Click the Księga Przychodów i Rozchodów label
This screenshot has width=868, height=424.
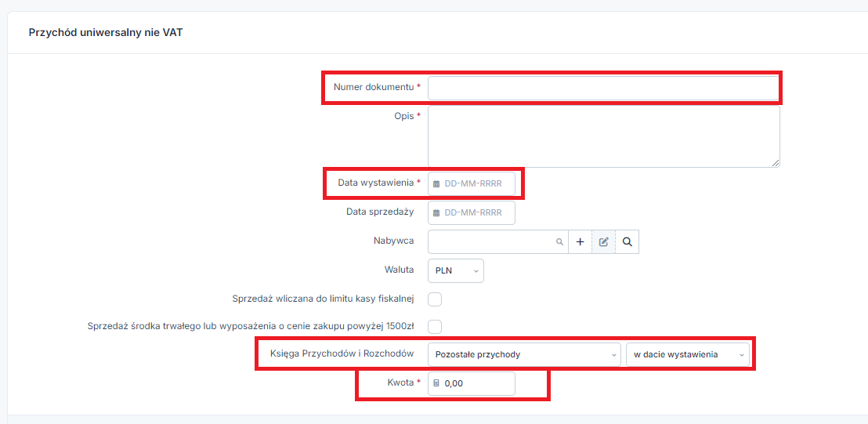click(342, 353)
